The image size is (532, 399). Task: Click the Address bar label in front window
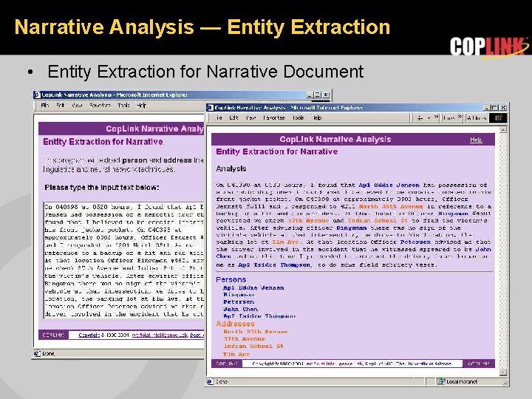[477, 117]
